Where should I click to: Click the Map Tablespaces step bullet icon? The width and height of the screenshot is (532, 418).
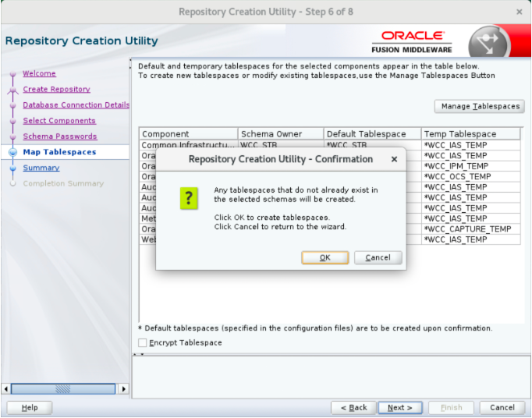tap(13, 152)
